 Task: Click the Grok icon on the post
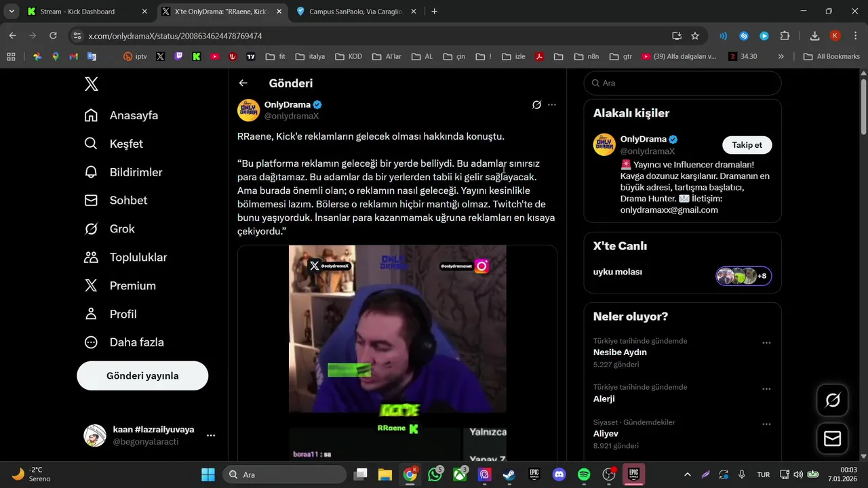[x=536, y=104]
